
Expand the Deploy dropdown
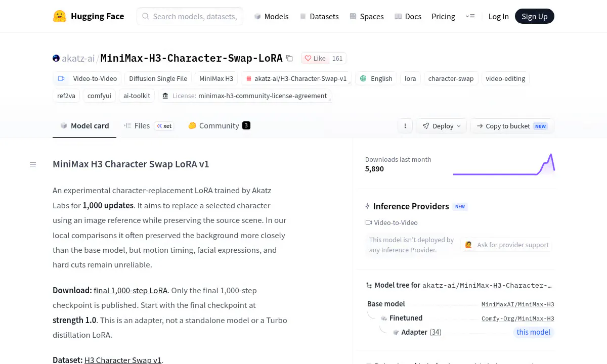[x=442, y=126]
